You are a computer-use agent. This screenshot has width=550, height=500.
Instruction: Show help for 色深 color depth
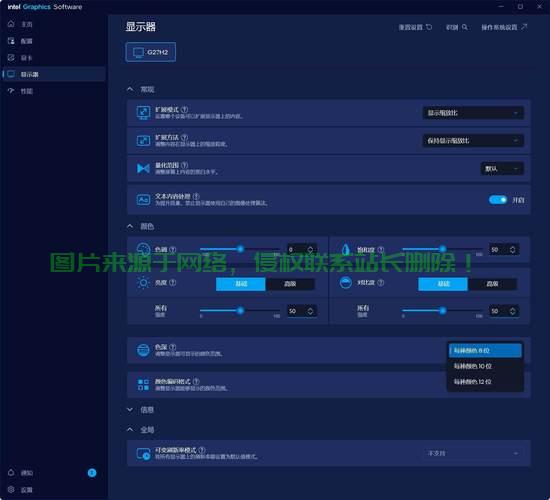pos(173,347)
